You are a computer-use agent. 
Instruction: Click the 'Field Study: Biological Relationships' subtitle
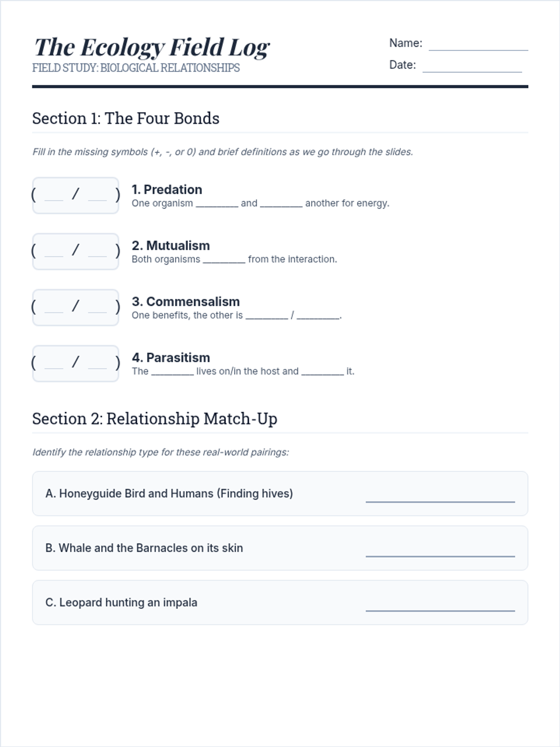pyautogui.click(x=136, y=68)
